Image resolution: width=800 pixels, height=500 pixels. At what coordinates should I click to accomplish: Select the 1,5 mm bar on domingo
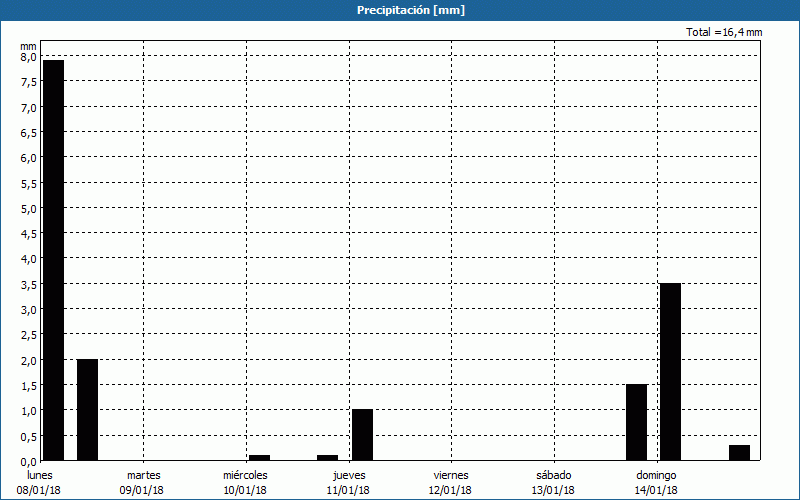click(636, 422)
